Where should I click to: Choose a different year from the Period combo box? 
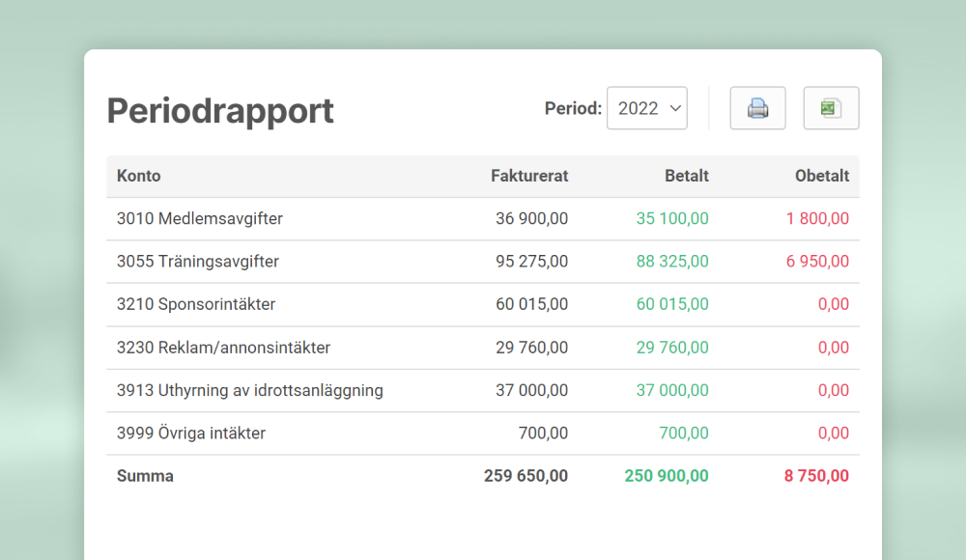click(647, 108)
